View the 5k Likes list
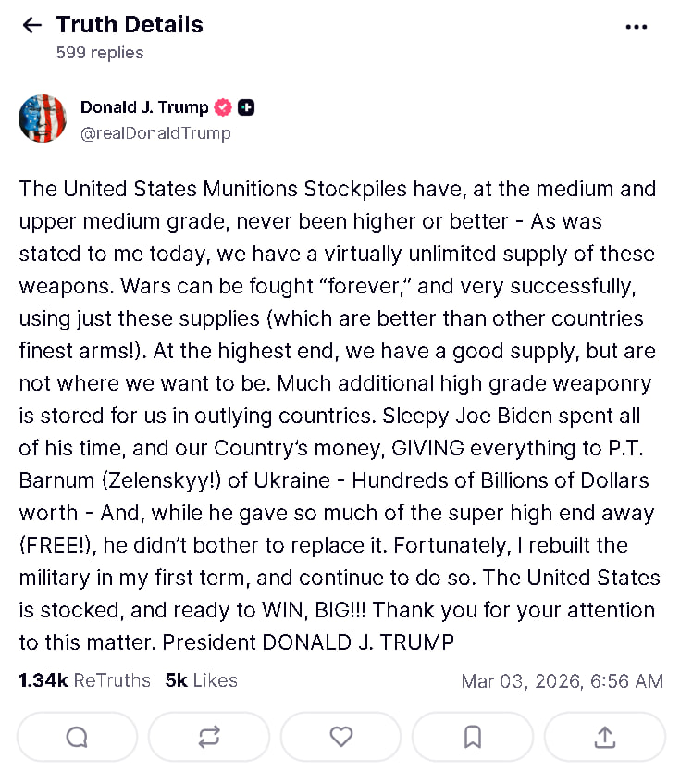Viewport: 680px width, 784px height. pyautogui.click(x=201, y=680)
